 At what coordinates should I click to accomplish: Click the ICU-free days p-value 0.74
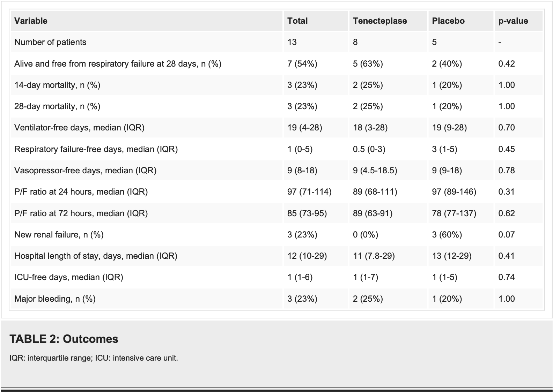(x=507, y=277)
